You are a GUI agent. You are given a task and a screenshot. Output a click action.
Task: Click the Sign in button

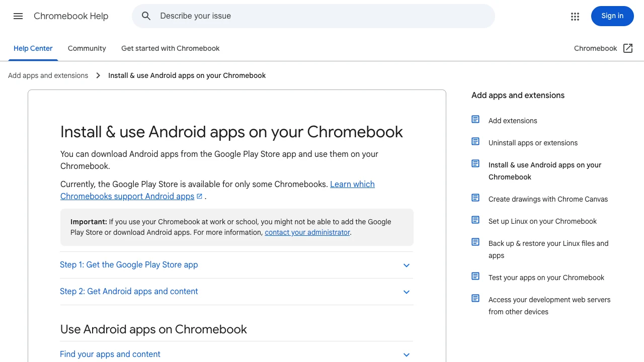[x=612, y=16]
